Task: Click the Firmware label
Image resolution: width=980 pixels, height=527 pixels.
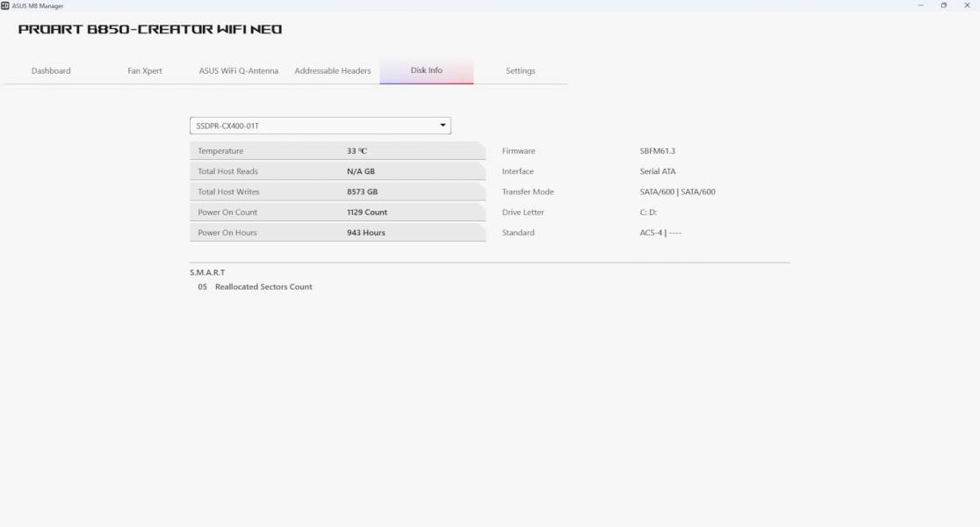Action: [x=519, y=151]
